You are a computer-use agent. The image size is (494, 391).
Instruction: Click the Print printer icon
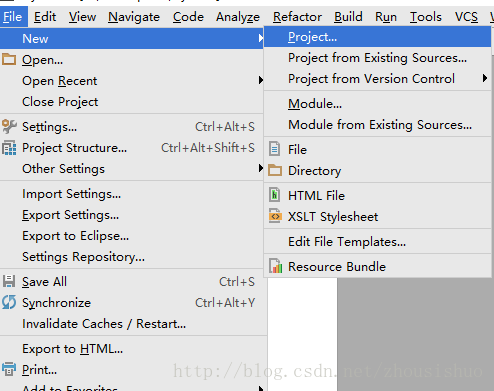pos(9,369)
